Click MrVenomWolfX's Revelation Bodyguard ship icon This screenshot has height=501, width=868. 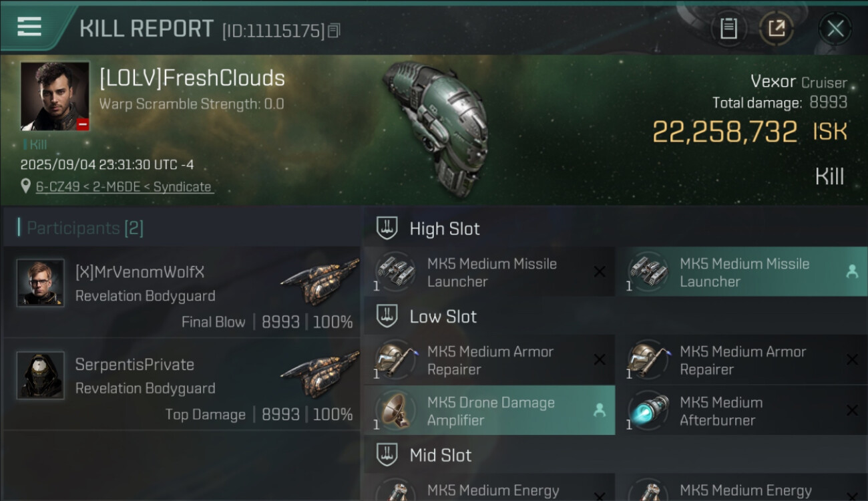pyautogui.click(x=319, y=283)
